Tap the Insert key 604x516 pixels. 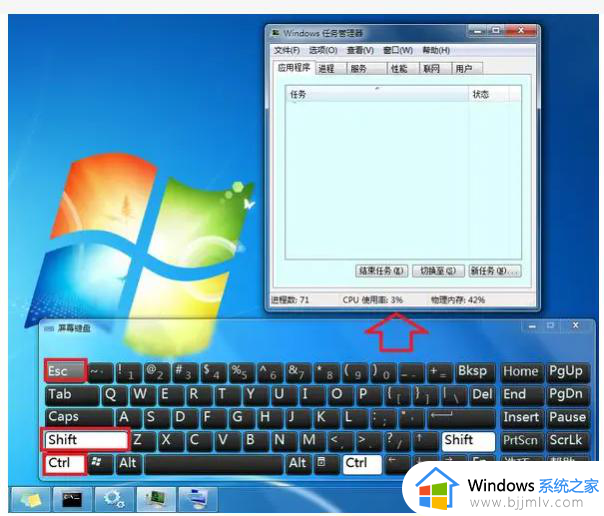click(522, 417)
